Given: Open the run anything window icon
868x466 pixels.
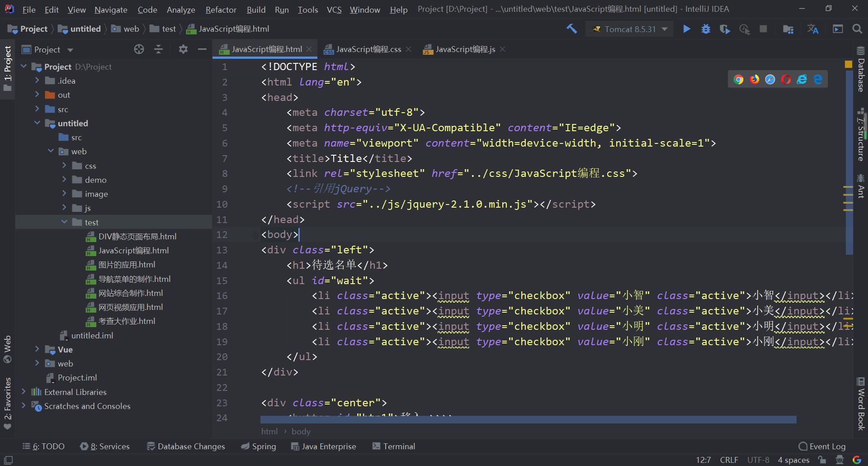Looking at the screenshot, I should pyautogui.click(x=838, y=29).
